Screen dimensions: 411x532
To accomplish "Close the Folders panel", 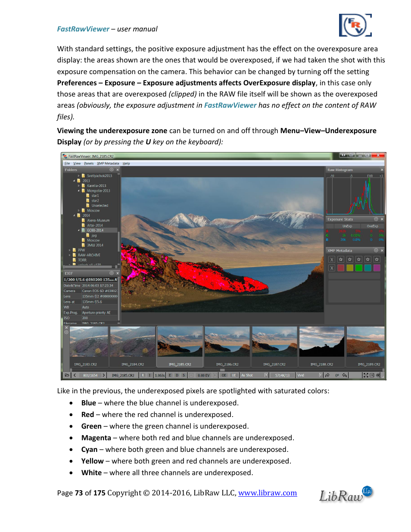I will [x=118, y=170].
